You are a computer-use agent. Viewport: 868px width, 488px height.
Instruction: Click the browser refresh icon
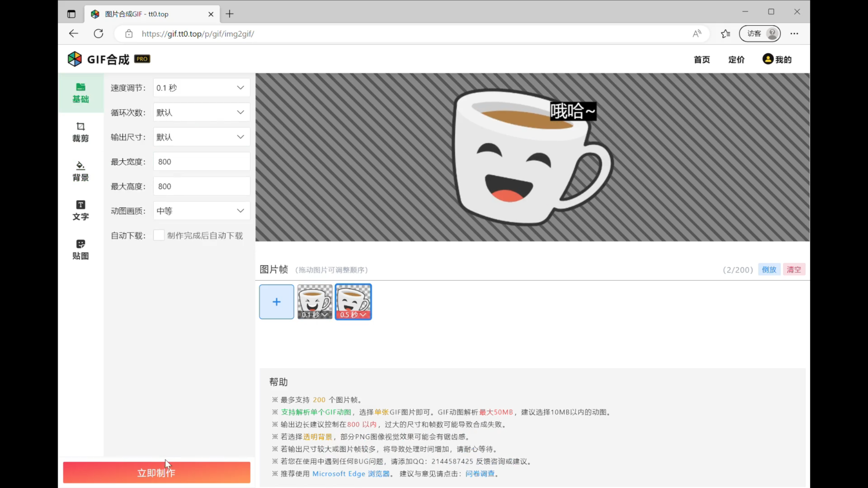click(x=98, y=33)
